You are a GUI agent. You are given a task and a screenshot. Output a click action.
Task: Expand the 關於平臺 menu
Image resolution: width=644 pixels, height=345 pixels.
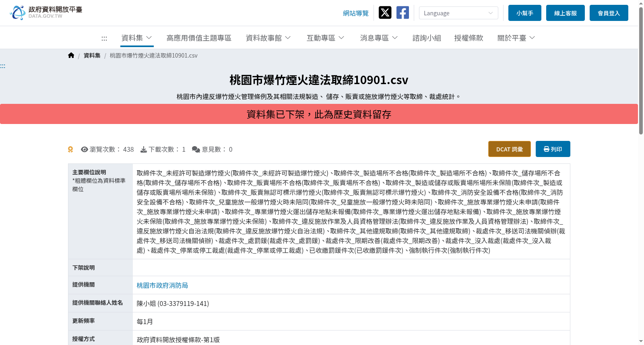pyautogui.click(x=516, y=38)
